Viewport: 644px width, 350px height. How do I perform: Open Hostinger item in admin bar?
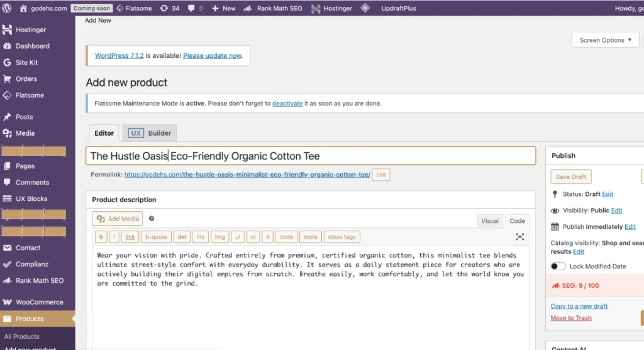point(331,8)
